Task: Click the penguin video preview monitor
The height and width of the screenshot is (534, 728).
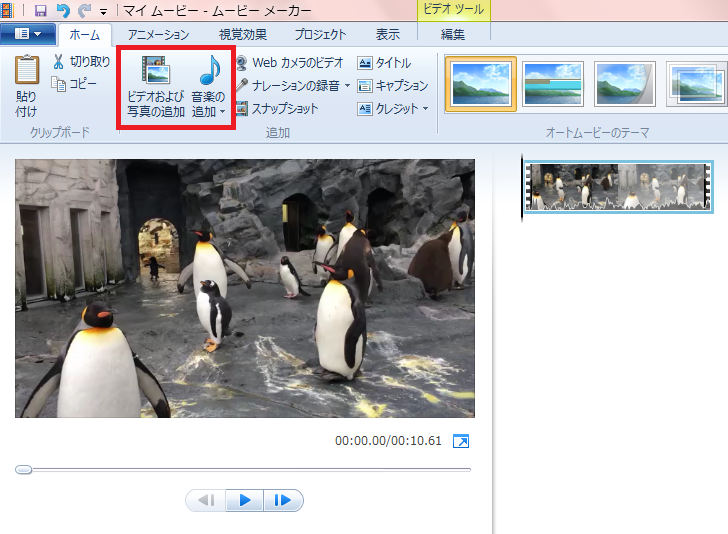Action: (x=245, y=288)
